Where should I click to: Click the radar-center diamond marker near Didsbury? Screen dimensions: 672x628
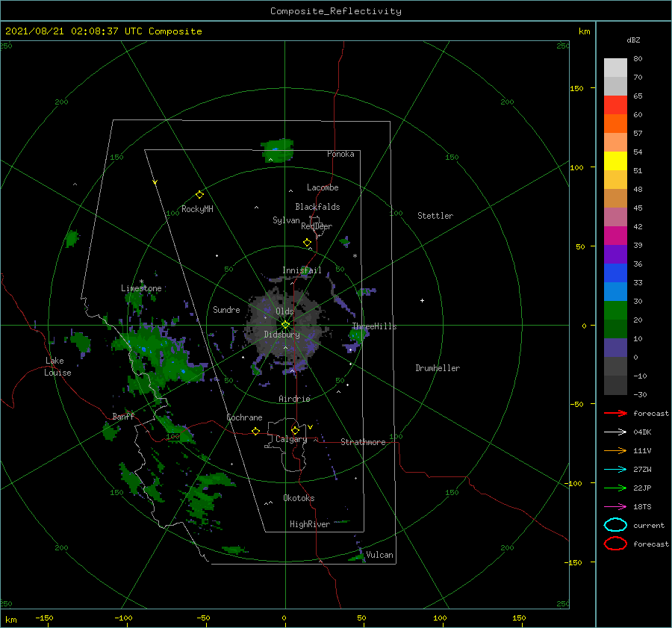[285, 325]
